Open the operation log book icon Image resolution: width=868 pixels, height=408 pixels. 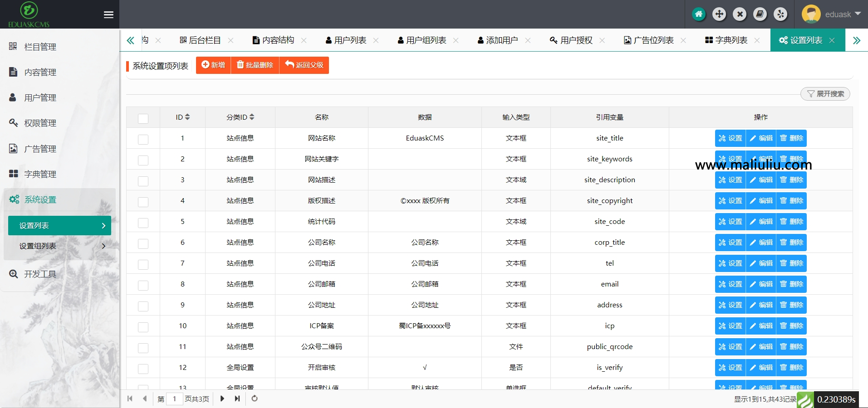click(x=760, y=14)
